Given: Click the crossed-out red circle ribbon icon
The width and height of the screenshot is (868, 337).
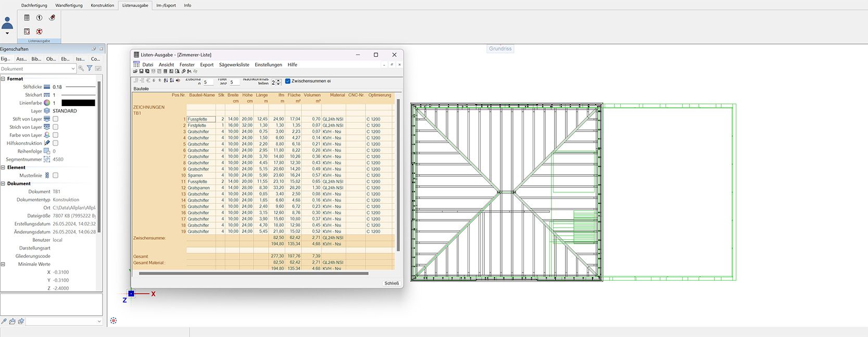Looking at the screenshot, I should (40, 31).
